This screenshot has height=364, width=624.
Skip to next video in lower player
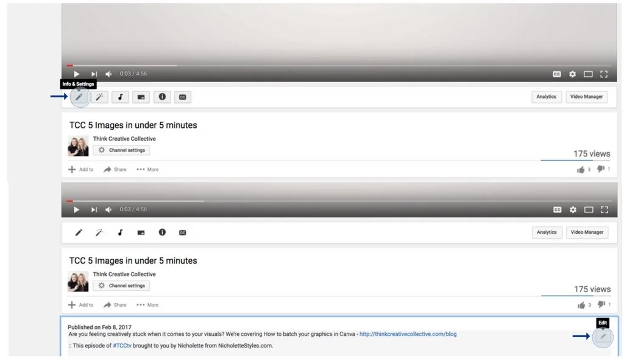click(94, 210)
